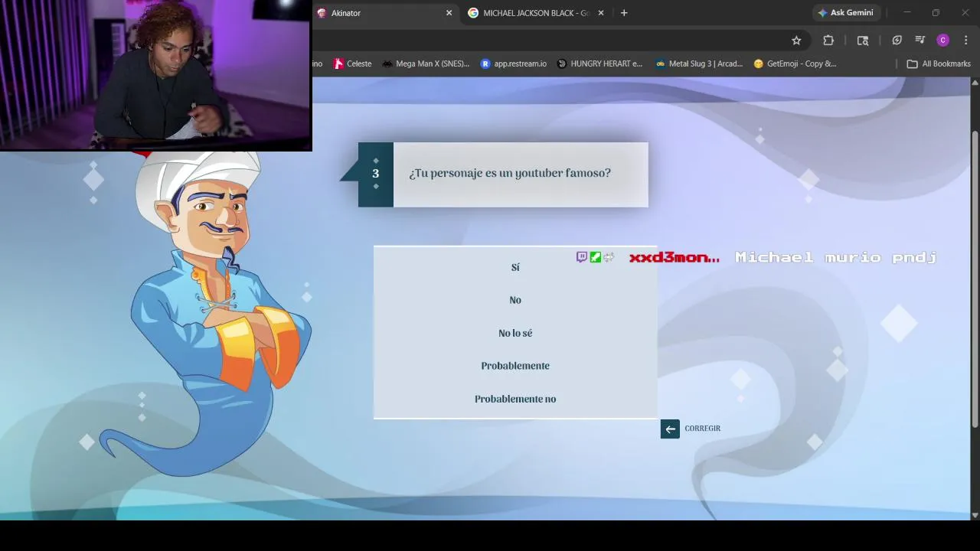The image size is (980, 551).
Task: Close the MICHAEL JACKSON BLACK tab
Action: click(x=600, y=13)
